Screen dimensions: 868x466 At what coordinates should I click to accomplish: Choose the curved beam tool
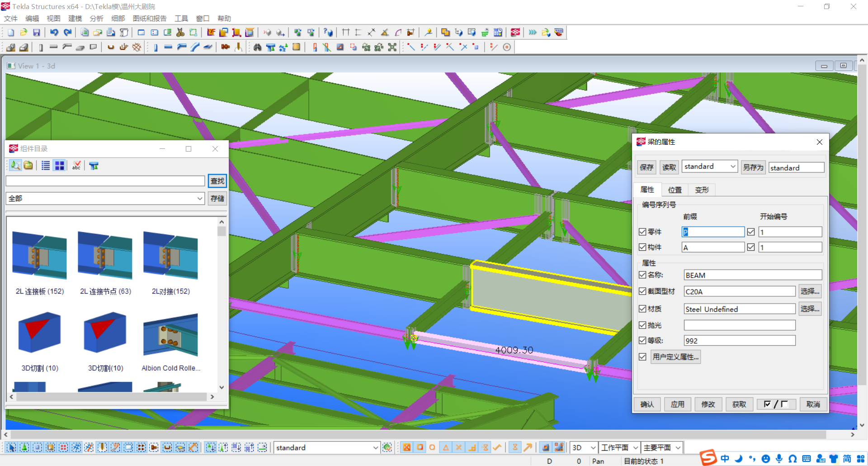(195, 47)
